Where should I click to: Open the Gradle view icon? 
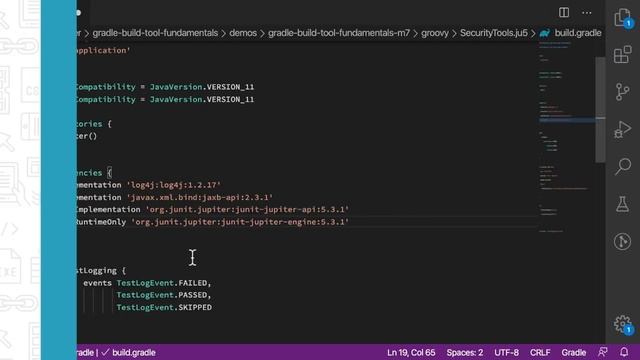(622, 241)
